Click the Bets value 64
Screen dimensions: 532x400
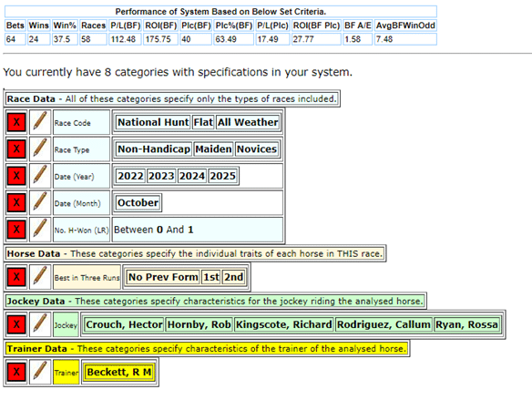[11, 39]
